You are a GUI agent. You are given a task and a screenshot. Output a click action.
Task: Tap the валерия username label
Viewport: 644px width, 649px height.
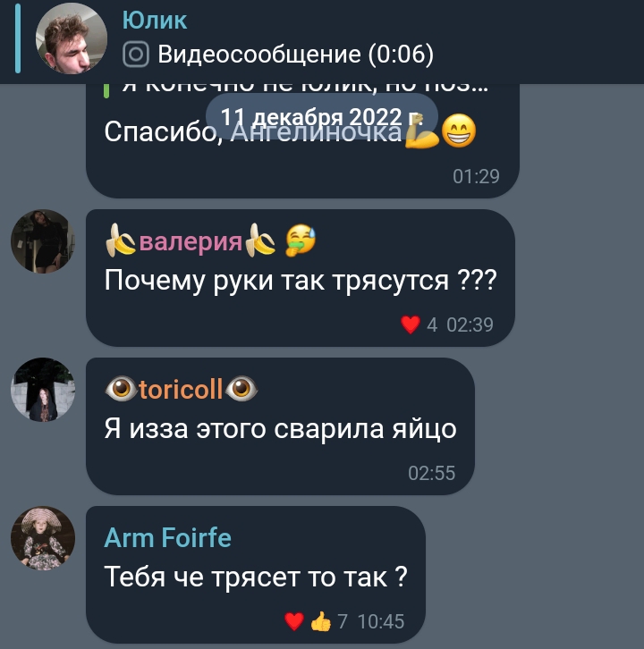(191, 241)
